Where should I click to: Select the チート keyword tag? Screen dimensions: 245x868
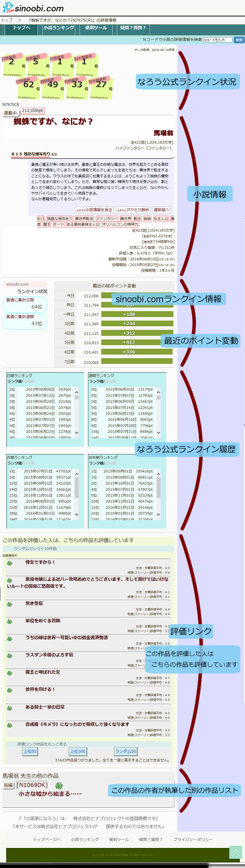[x=59, y=224]
